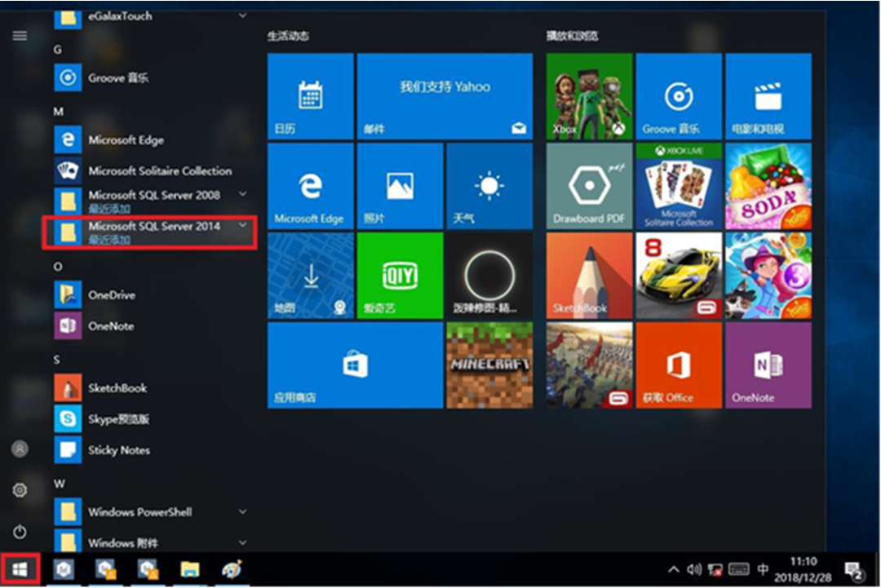Select the O alphabet header
Screen dimensions: 881x588
(58, 267)
